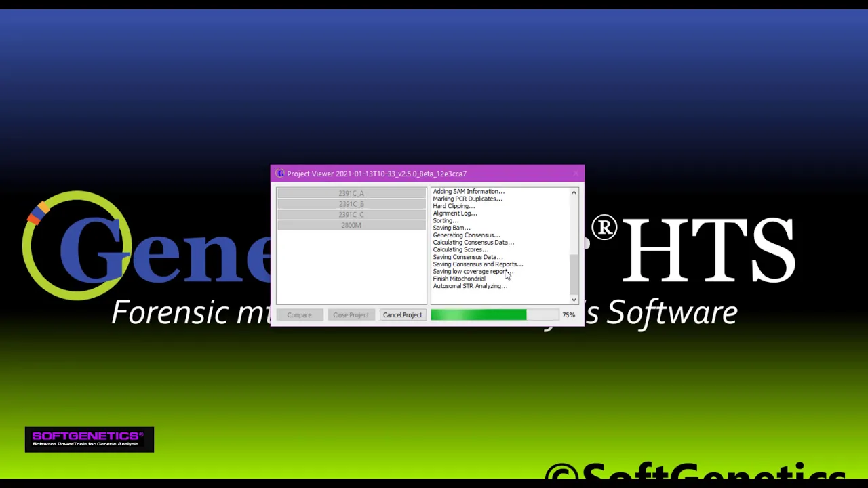Click the log line 'Autosomal STR Analyzing...'
Image resolution: width=868 pixels, height=488 pixels.
pos(470,286)
